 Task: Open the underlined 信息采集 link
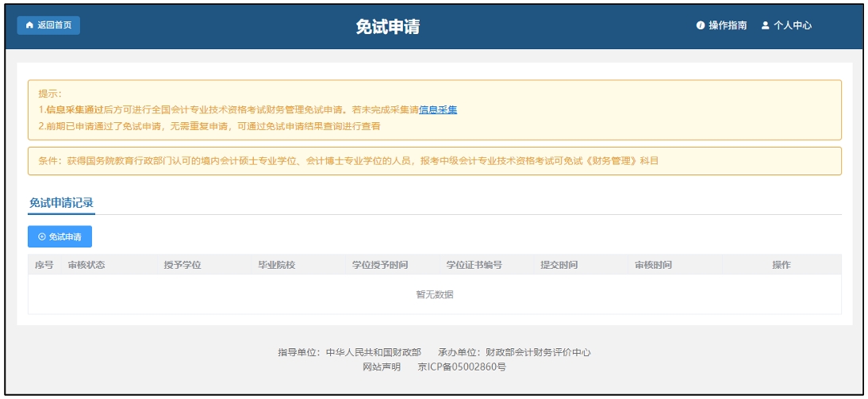click(x=438, y=110)
